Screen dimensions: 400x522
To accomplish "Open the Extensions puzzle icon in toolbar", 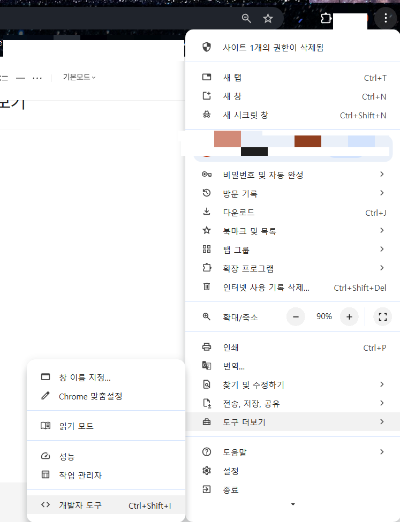I will [x=326, y=18].
